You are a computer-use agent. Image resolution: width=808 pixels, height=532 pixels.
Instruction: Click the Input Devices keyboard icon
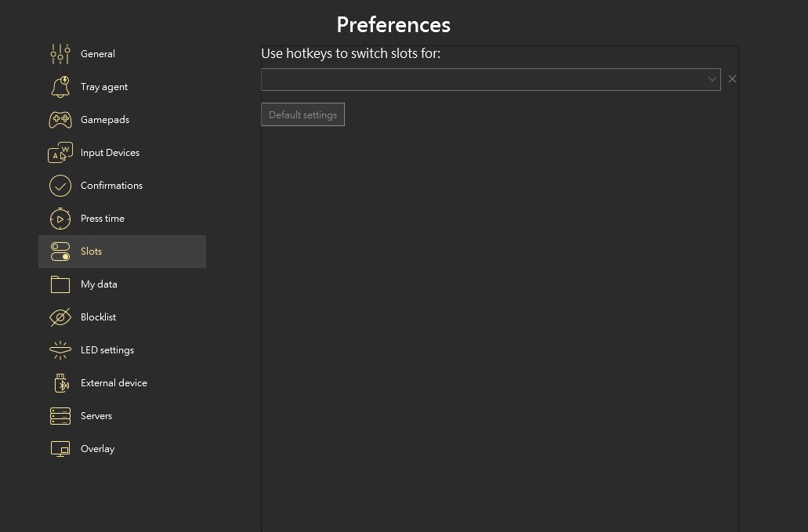60,153
